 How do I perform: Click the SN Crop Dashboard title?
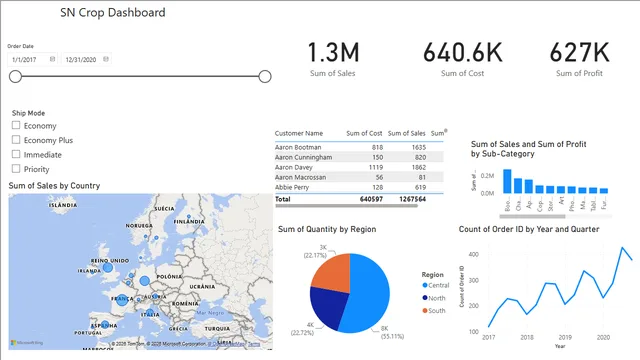[113, 13]
